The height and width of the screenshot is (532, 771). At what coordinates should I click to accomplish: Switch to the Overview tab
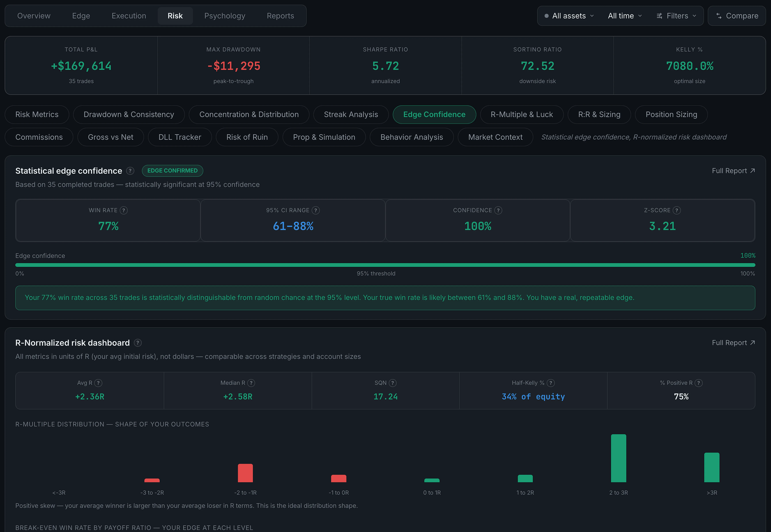coord(34,16)
